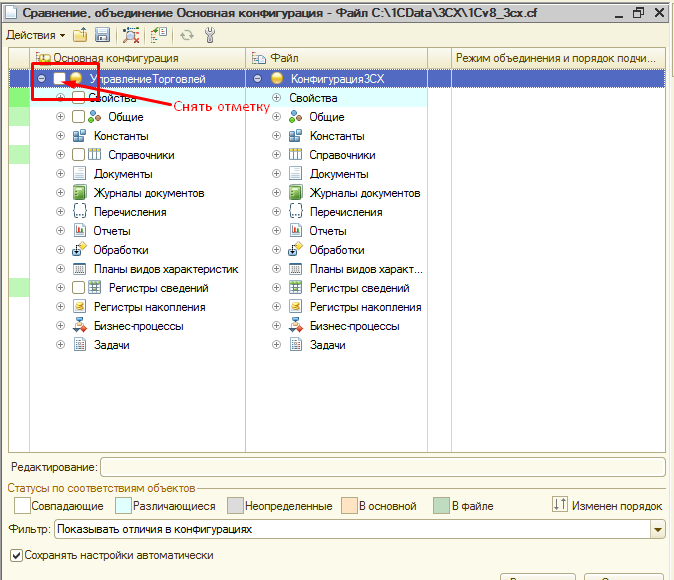
Task: Click the Общие icon in main configuration
Action: pos(95,117)
